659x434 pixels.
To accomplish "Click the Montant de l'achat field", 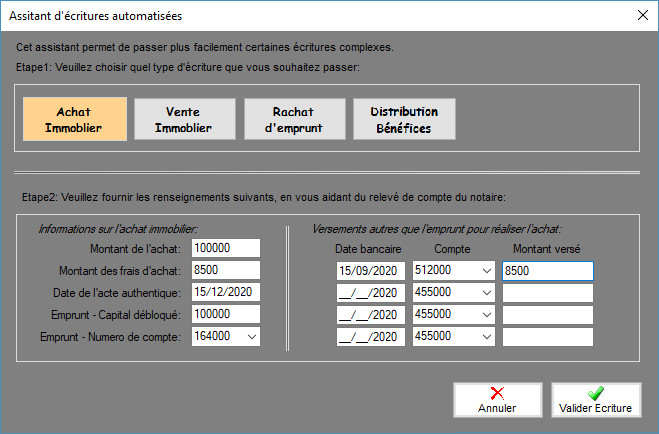I will click(x=225, y=247).
